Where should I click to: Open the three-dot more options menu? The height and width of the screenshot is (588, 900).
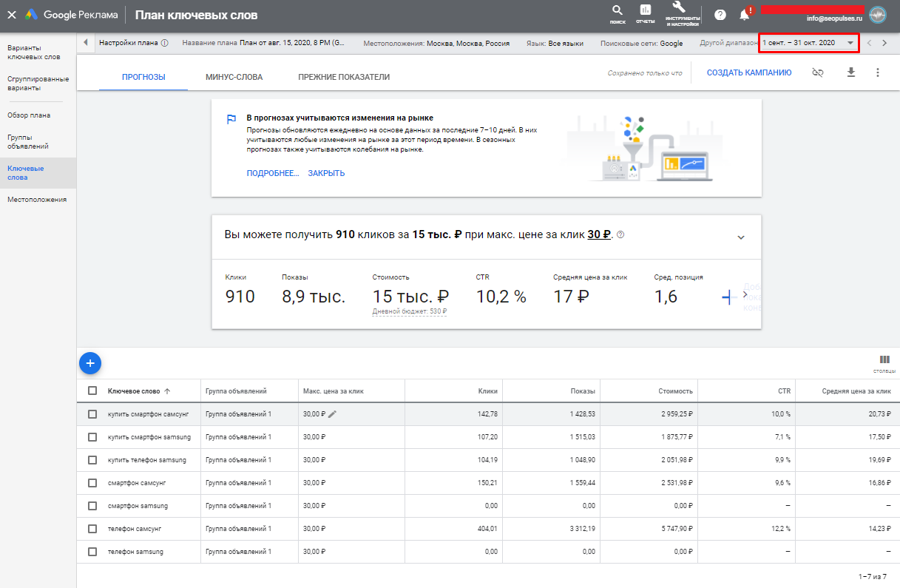878,72
